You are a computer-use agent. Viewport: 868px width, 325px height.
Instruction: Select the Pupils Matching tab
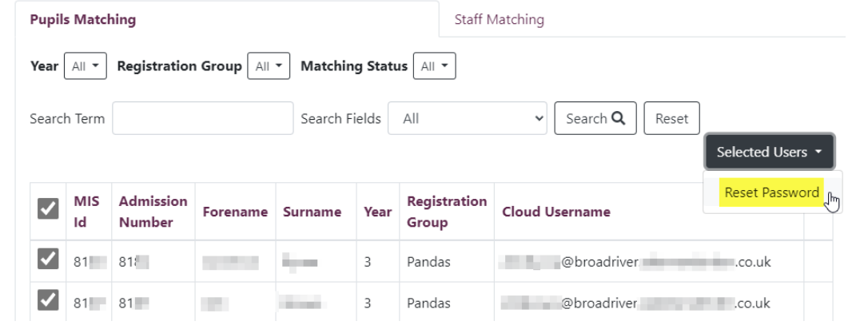(82, 20)
